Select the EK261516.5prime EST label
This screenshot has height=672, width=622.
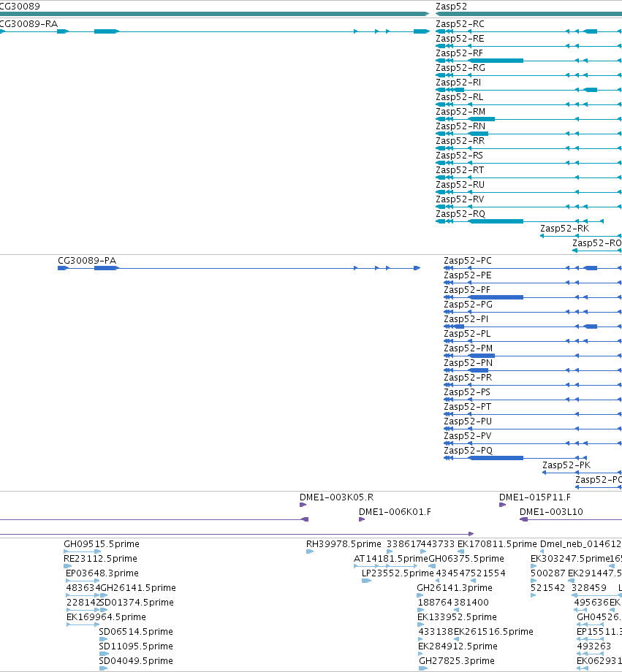tap(493, 632)
